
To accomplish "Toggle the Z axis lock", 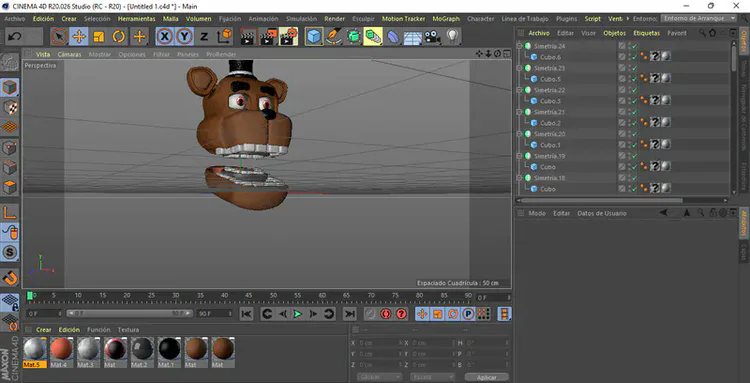I will 204,36.
